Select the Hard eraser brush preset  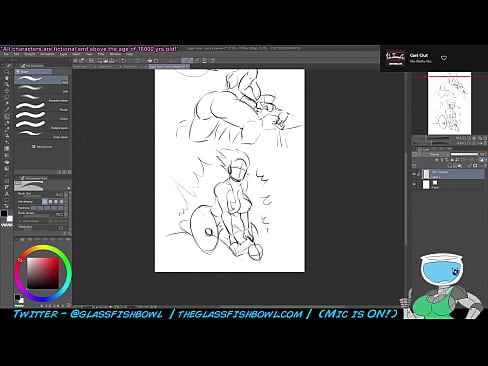click(x=41, y=79)
